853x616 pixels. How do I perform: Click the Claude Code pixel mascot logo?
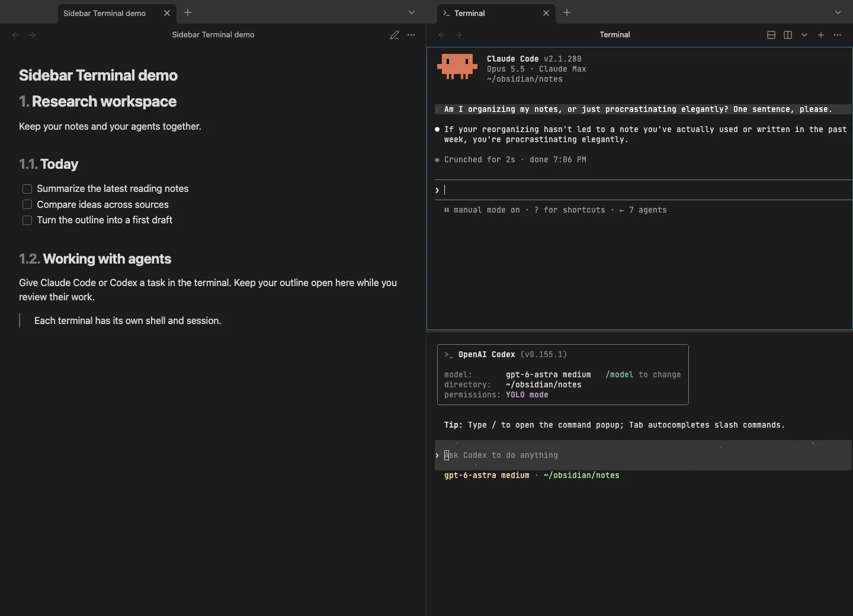click(x=457, y=66)
